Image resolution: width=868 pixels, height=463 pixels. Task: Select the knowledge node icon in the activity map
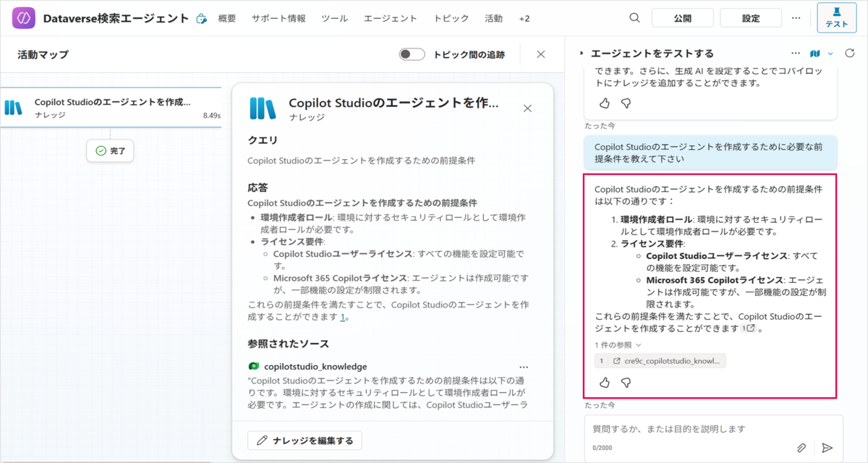(14, 108)
